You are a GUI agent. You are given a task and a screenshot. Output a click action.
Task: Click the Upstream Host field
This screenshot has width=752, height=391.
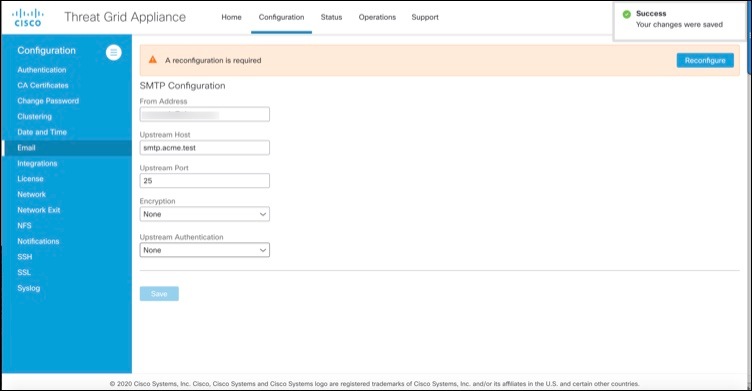tap(205, 148)
